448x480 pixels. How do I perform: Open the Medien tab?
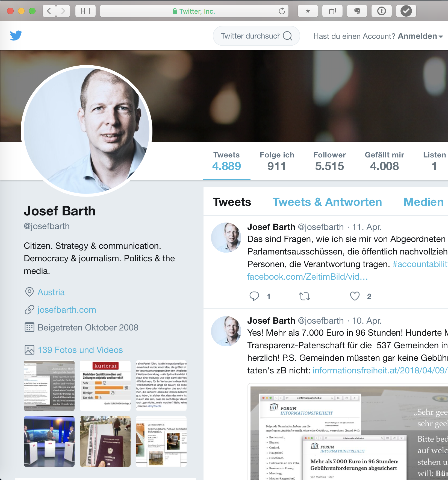click(424, 202)
